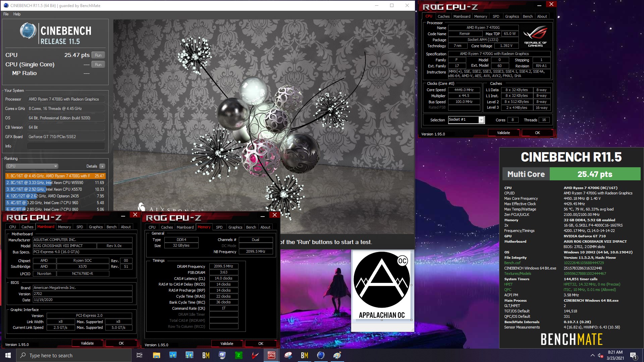Screen dimensions: 644x362
Task: Switch to Mainboard tab in top CPU-Z window
Action: 462,16
